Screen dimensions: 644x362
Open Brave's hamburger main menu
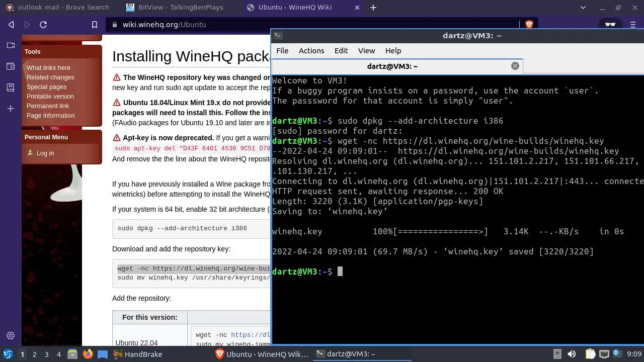click(x=634, y=24)
